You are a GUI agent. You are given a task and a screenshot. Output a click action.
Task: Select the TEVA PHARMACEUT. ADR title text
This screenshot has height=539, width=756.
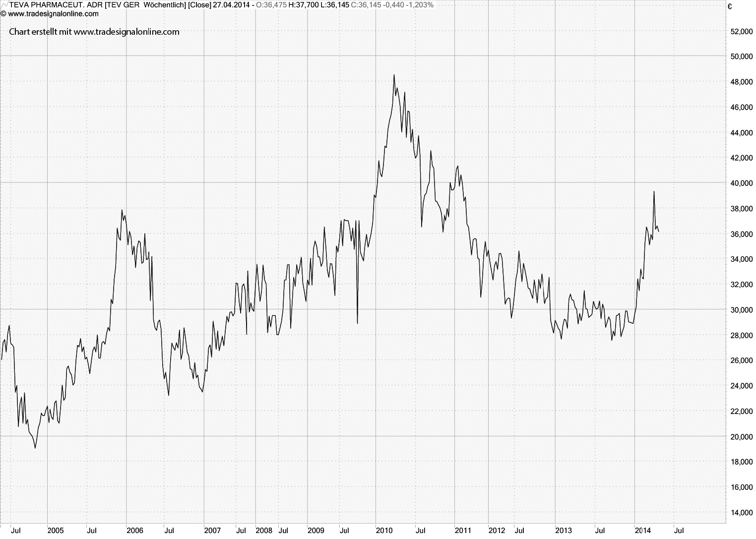coord(57,4)
